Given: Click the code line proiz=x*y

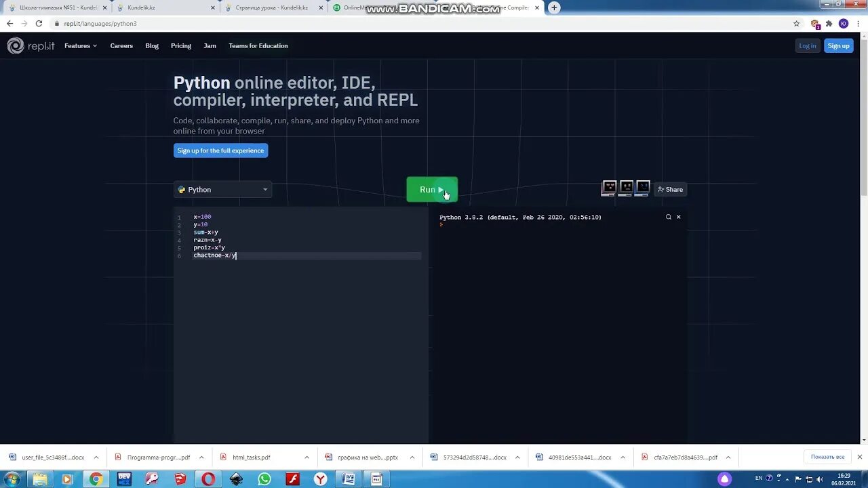Looking at the screenshot, I should (x=209, y=247).
